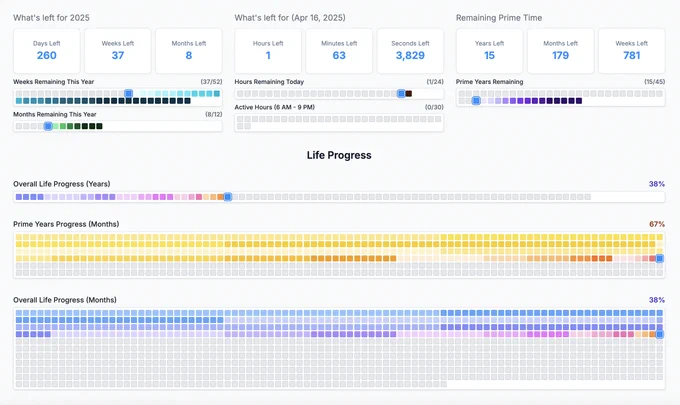
Task: Select the Weeks Left card showing 37
Action: click(118, 51)
